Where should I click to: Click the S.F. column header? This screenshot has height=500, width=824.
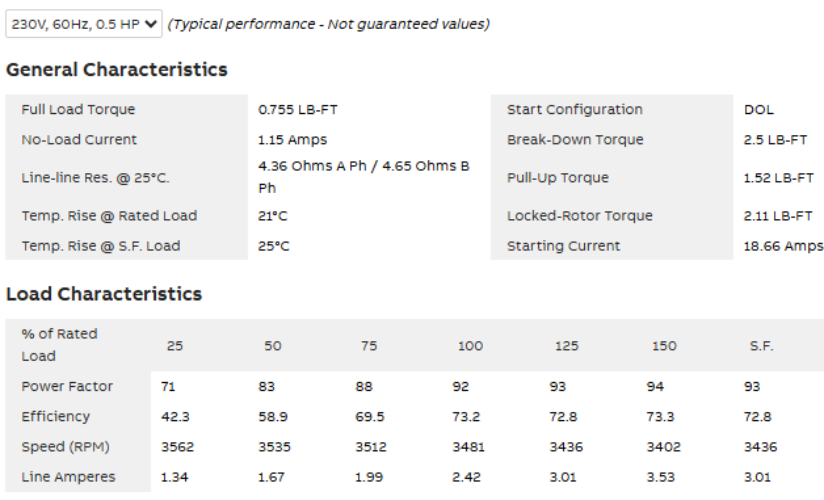pos(761,346)
